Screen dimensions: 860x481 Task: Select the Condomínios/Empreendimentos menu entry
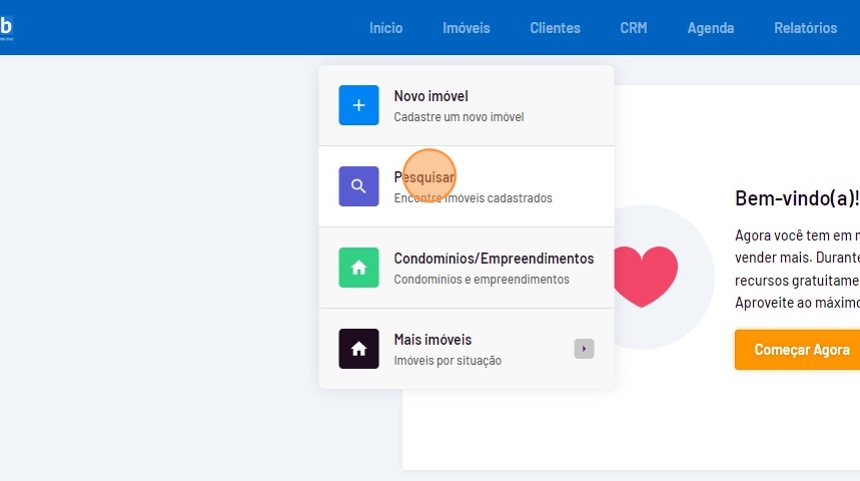494,258
